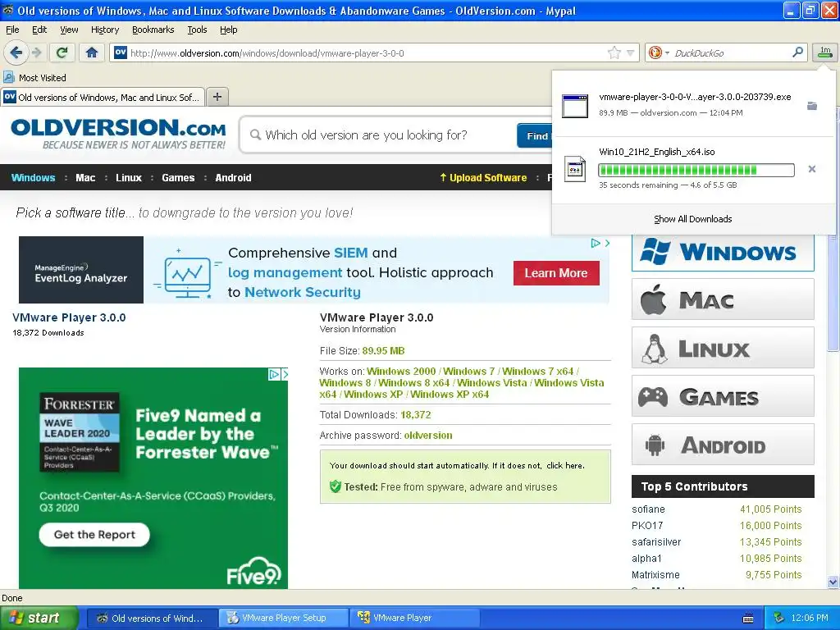Open the Linux nav link

pyautogui.click(x=129, y=178)
